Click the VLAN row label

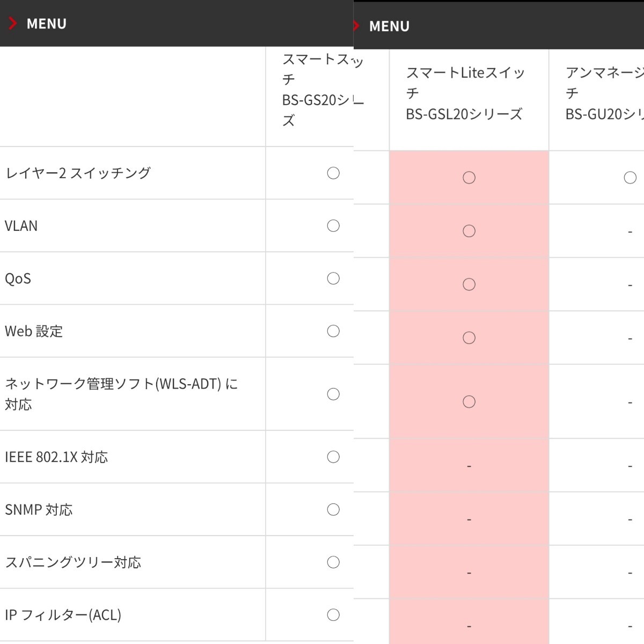click(21, 226)
